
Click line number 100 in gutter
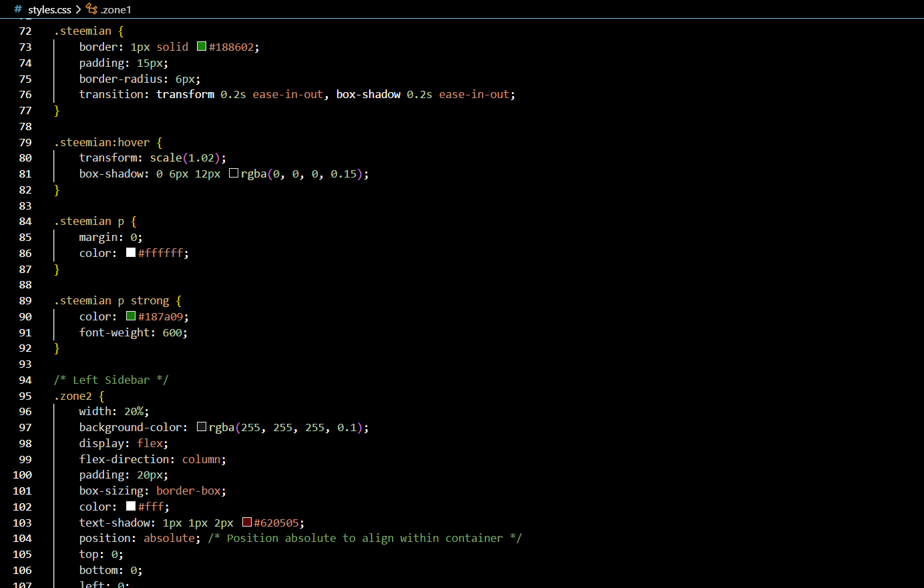[23, 475]
